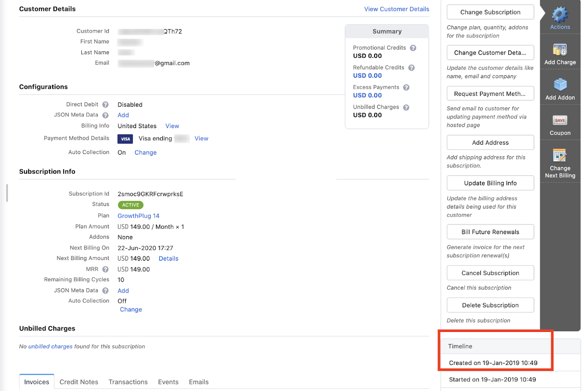Open the Actions gear icon panel
This screenshot has width=588, height=391.
tap(560, 15)
